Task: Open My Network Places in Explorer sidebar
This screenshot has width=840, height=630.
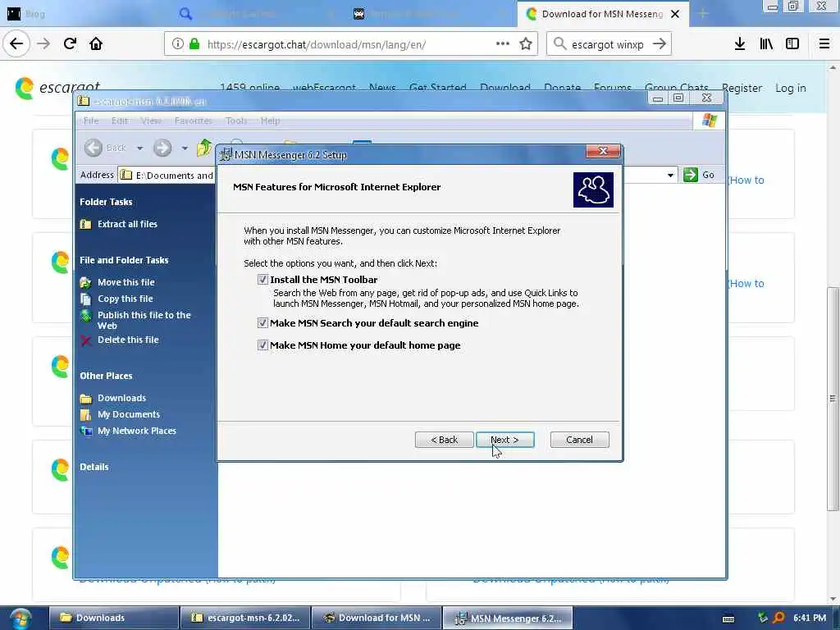Action: 137,431
